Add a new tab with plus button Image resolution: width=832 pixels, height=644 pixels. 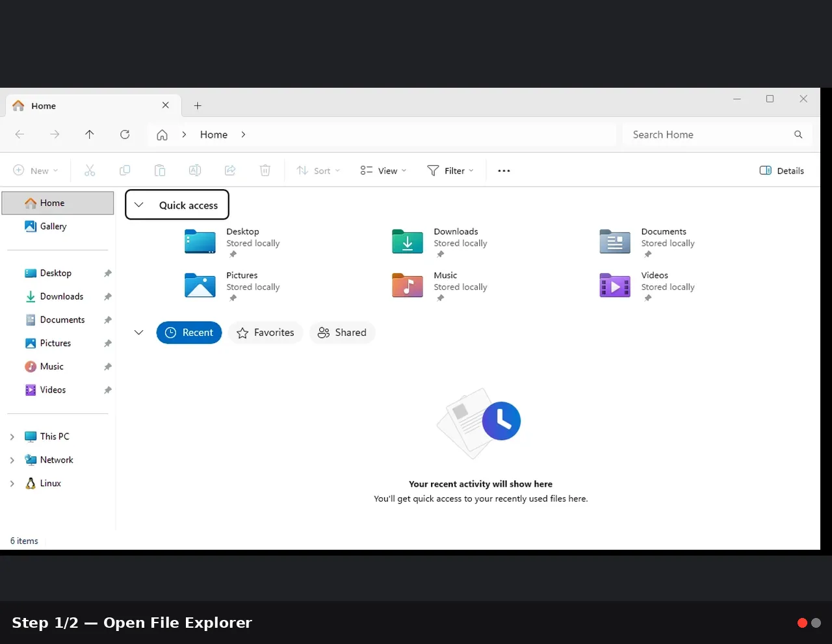[198, 105]
